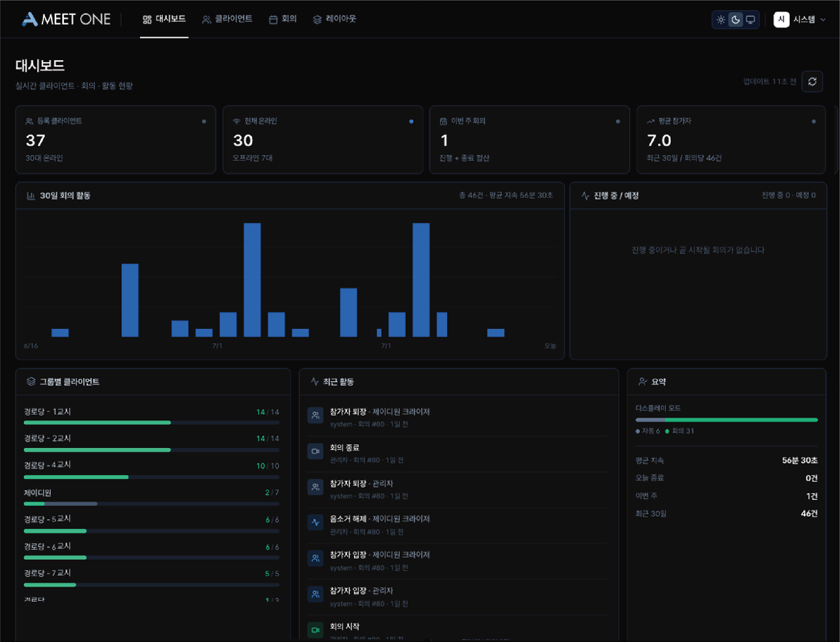Screen dimensions: 840x642
Task: Select the 경로당 - 5교시 group row
Action: 151,524
